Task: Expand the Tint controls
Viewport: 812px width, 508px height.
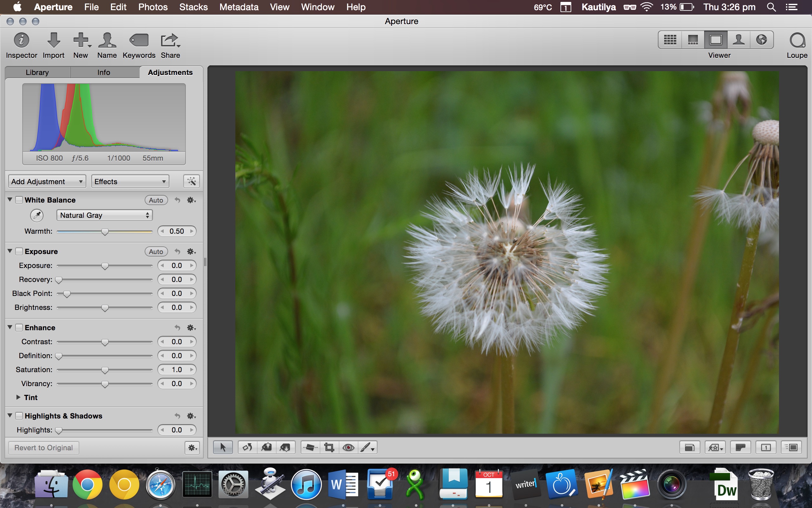Action: pos(18,397)
